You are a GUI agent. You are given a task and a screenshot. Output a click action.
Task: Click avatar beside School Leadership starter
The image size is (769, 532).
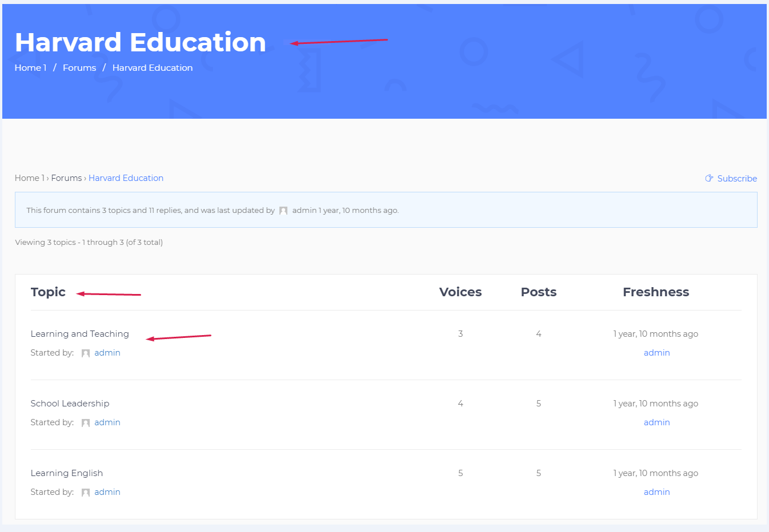86,423
